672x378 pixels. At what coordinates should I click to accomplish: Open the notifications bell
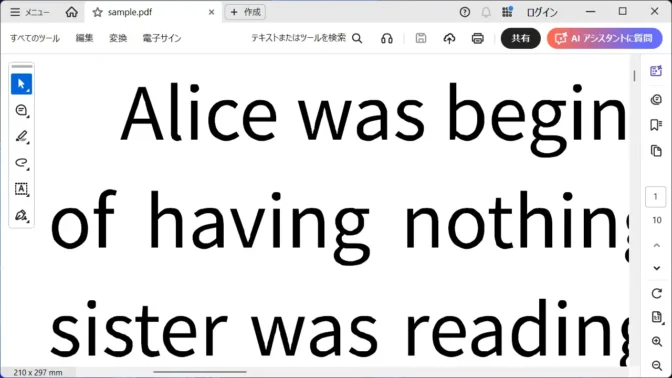[486, 12]
